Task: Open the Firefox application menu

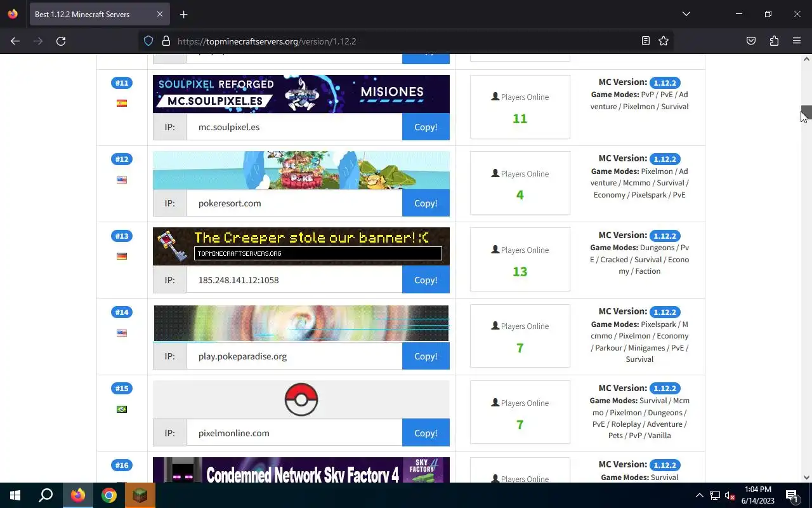Action: click(x=797, y=41)
